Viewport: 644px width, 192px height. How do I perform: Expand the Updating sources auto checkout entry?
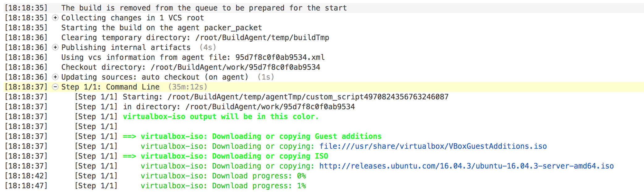(55, 77)
